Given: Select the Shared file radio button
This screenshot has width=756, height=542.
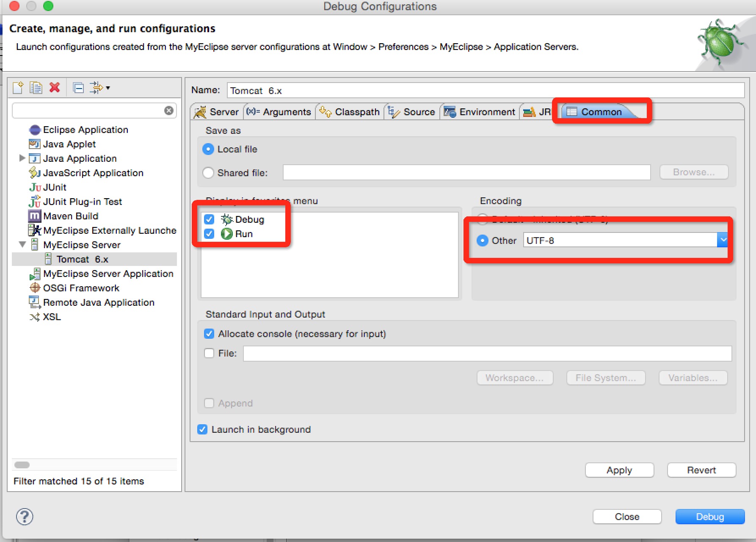Looking at the screenshot, I should [x=208, y=173].
